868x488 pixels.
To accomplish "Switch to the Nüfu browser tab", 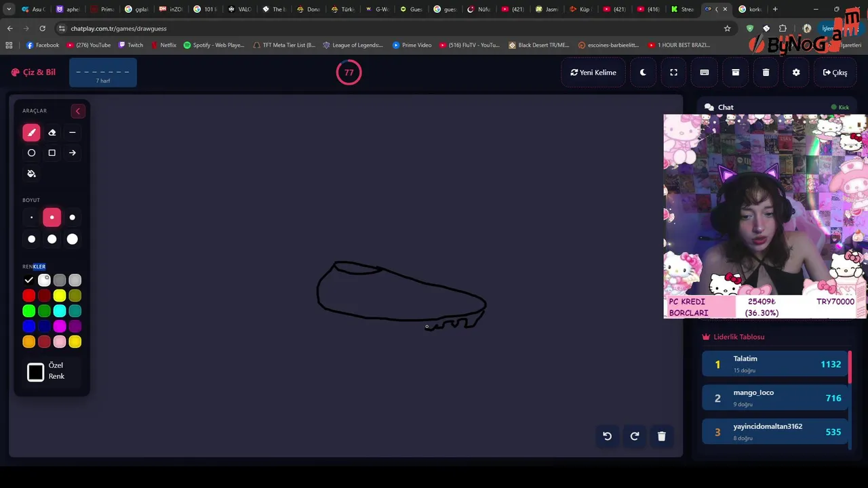I will 479,9.
